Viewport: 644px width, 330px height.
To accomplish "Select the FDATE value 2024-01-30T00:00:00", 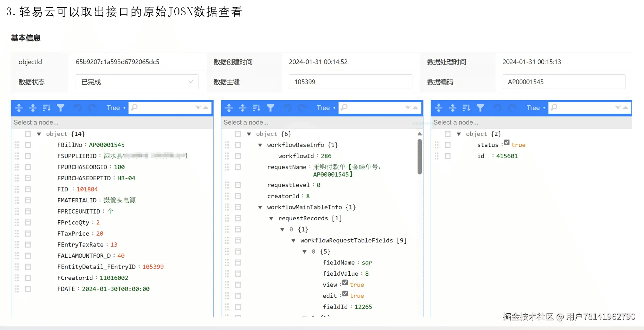I will pos(116,289).
